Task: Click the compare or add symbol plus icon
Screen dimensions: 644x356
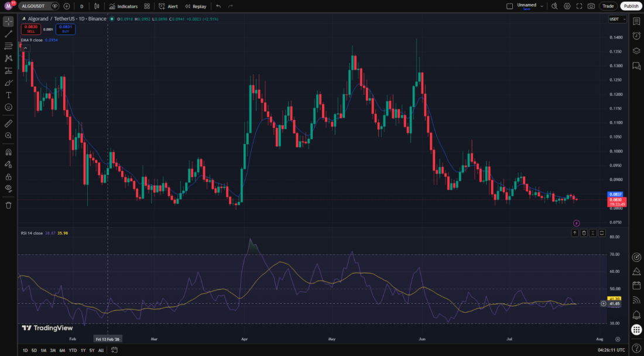Action: click(x=67, y=6)
